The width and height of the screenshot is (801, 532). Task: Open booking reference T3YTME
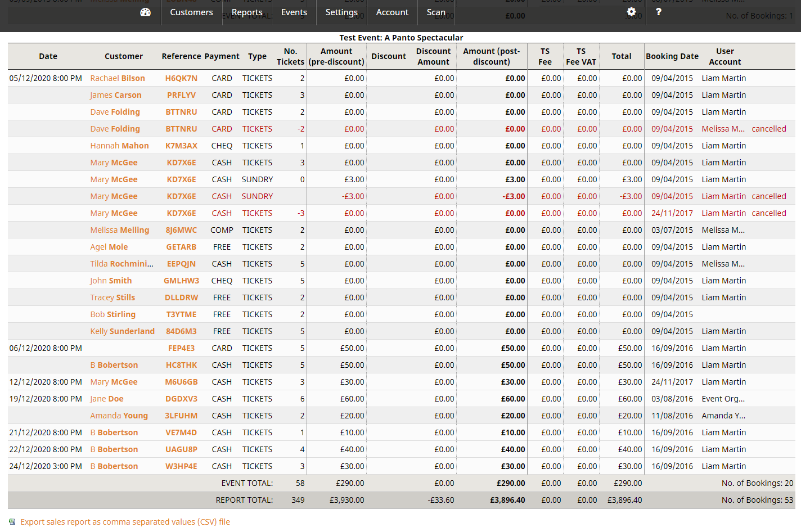[x=181, y=314]
